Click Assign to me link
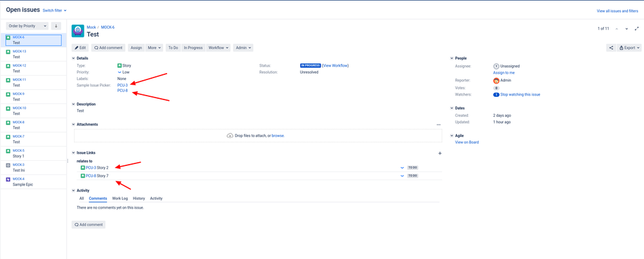The image size is (644, 259). (503, 73)
